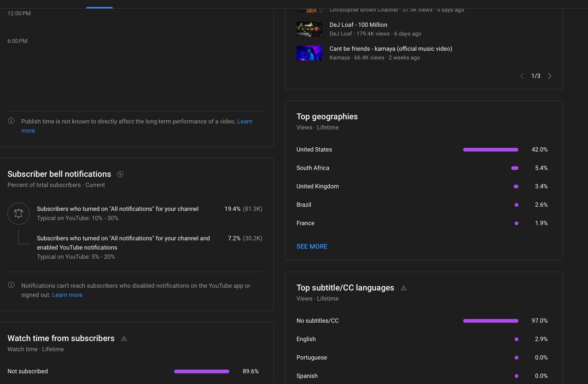Click the United States views percentage bar

tap(490, 150)
